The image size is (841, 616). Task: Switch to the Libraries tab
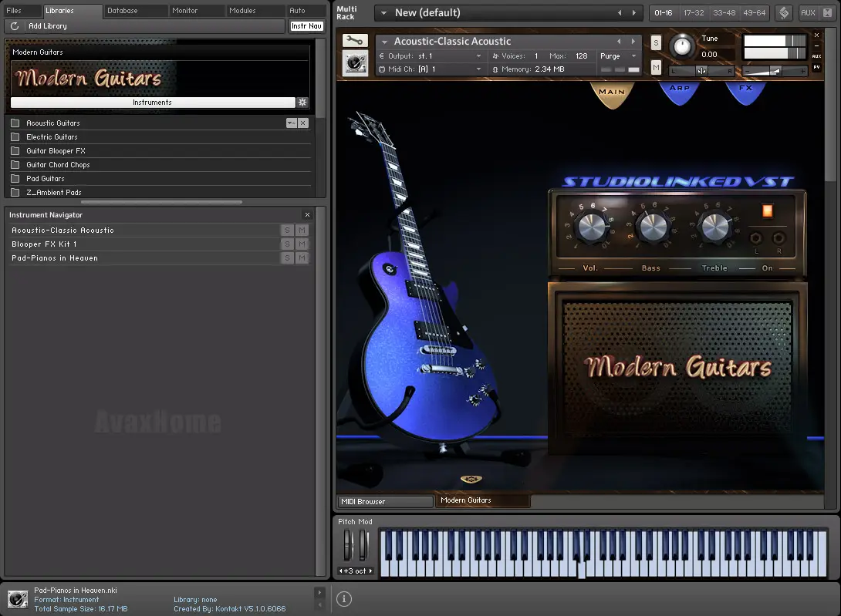(72, 11)
